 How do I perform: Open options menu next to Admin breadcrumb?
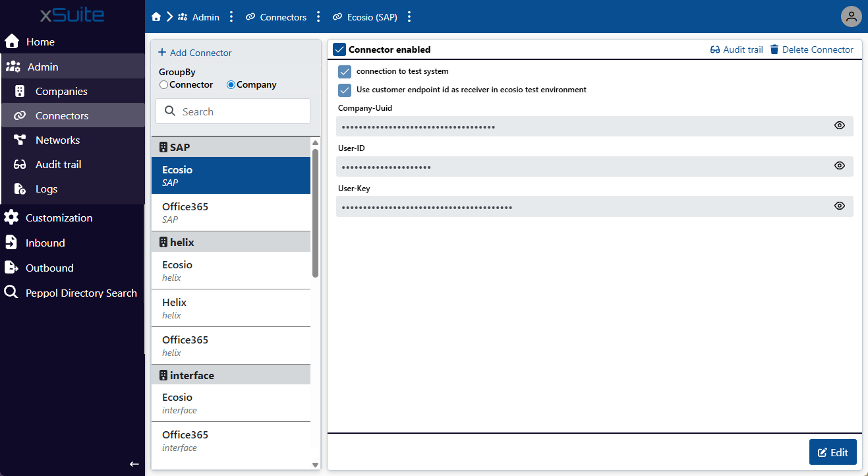[x=231, y=17]
